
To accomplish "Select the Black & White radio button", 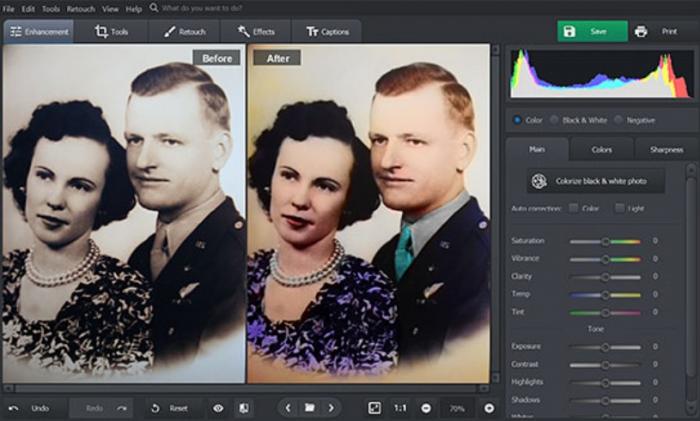I will pos(554,120).
